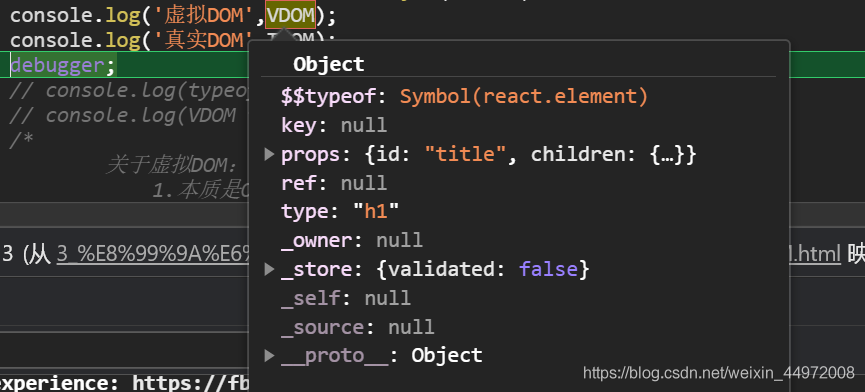The image size is (865, 392).
Task: Select the _source: null property
Action: (357, 327)
